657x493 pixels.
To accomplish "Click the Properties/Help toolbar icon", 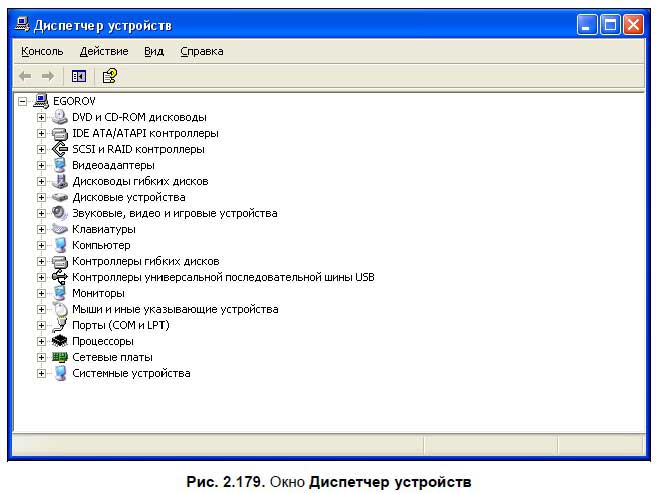I will click(x=109, y=76).
